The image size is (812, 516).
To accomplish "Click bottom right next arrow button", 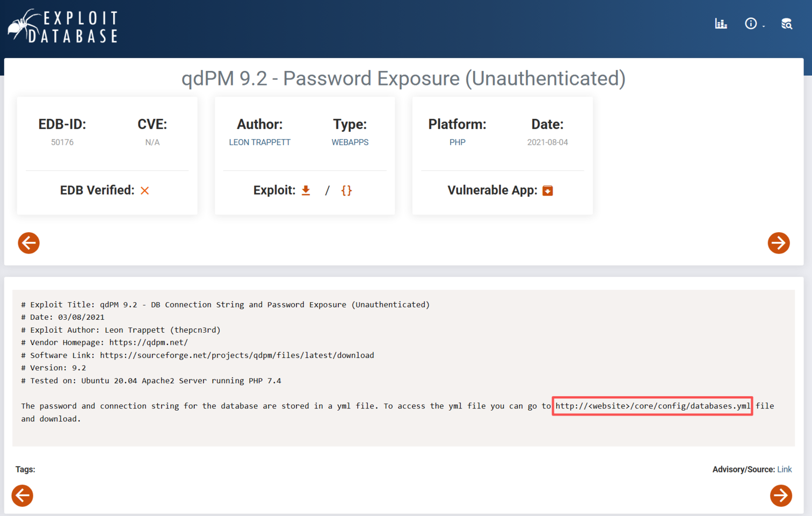I will click(781, 496).
